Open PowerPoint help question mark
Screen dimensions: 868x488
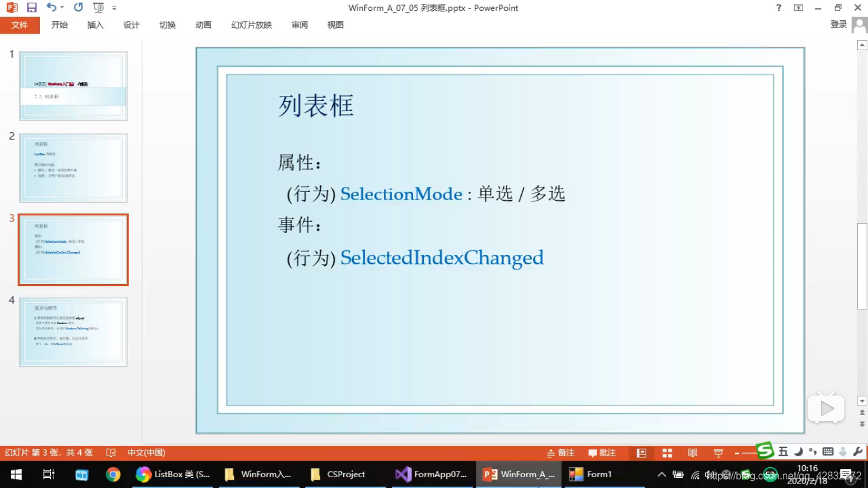[779, 8]
